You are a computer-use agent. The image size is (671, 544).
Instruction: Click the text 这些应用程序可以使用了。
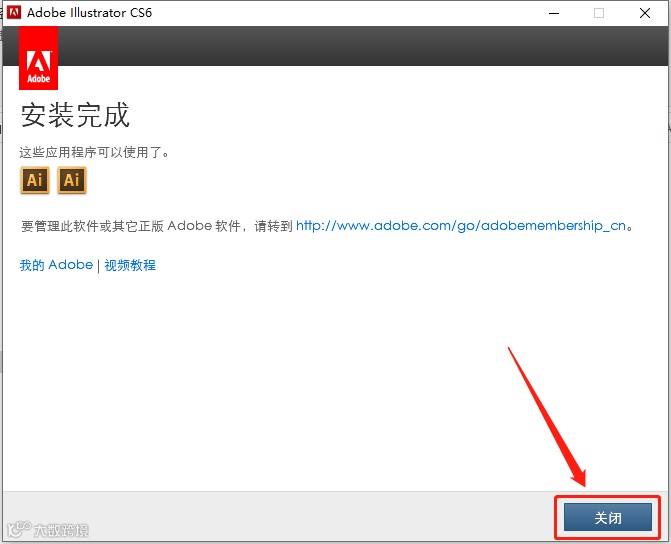94,152
